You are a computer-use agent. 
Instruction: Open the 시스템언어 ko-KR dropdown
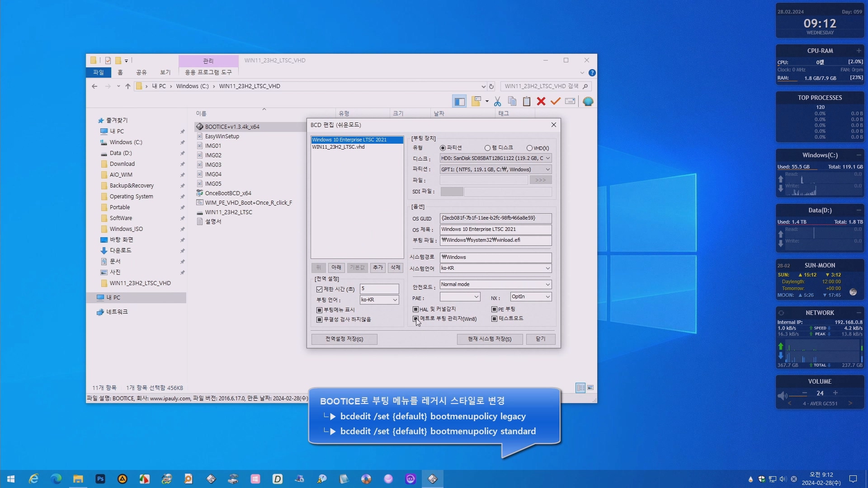point(495,268)
